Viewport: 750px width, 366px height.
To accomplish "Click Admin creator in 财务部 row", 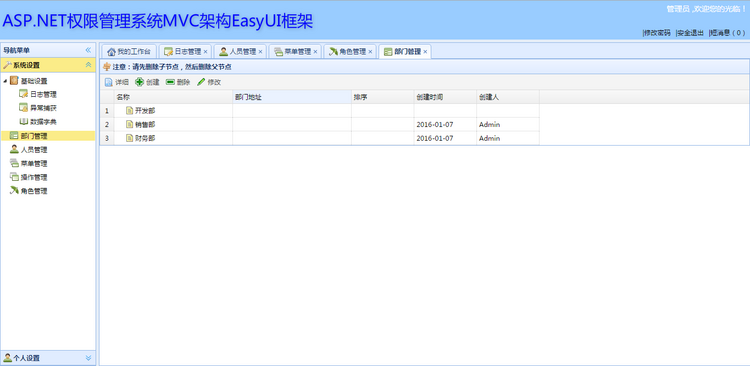I will tap(489, 138).
